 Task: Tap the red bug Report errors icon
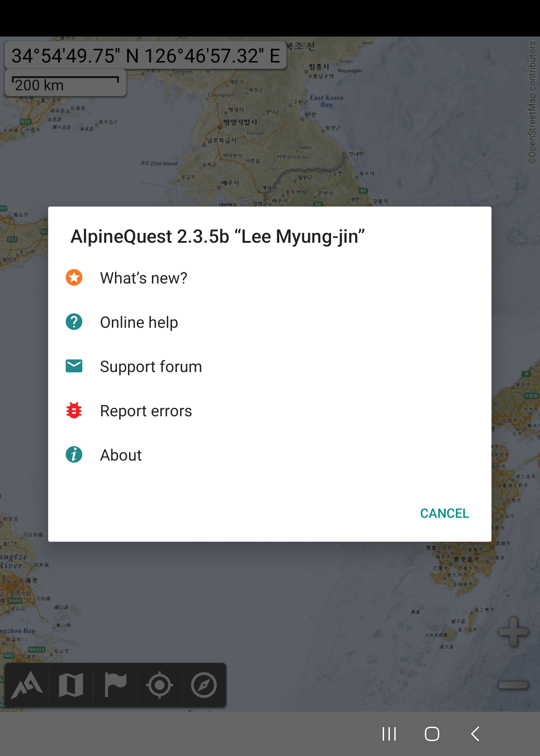(74, 410)
